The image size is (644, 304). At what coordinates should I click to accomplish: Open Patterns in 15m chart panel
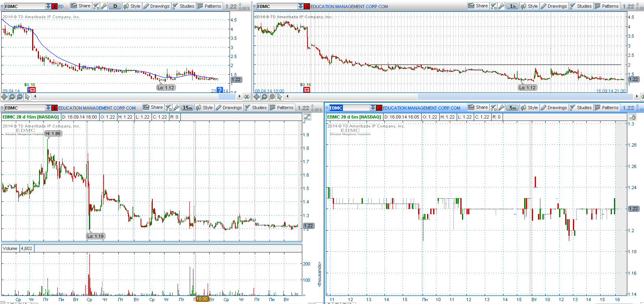(x=282, y=108)
